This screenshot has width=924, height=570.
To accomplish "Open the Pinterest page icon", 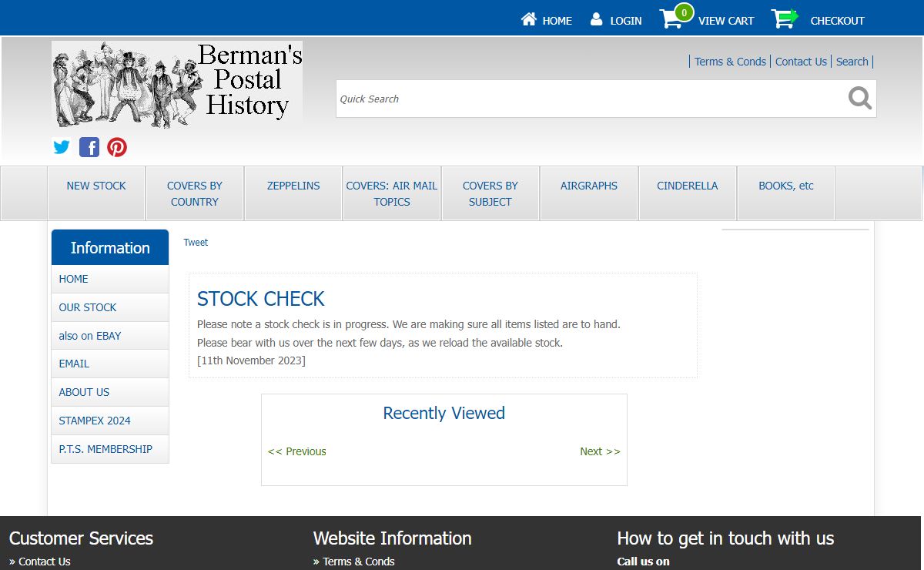I will pos(117,147).
